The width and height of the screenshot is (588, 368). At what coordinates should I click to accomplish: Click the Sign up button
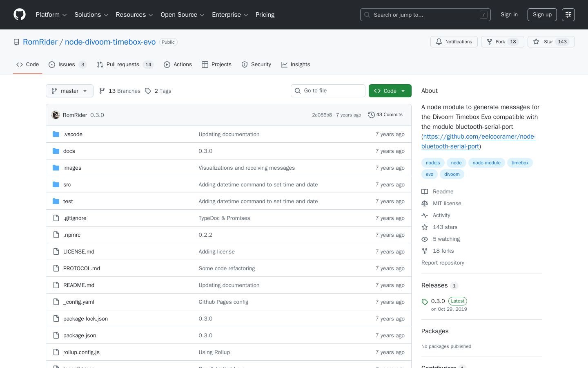[542, 15]
